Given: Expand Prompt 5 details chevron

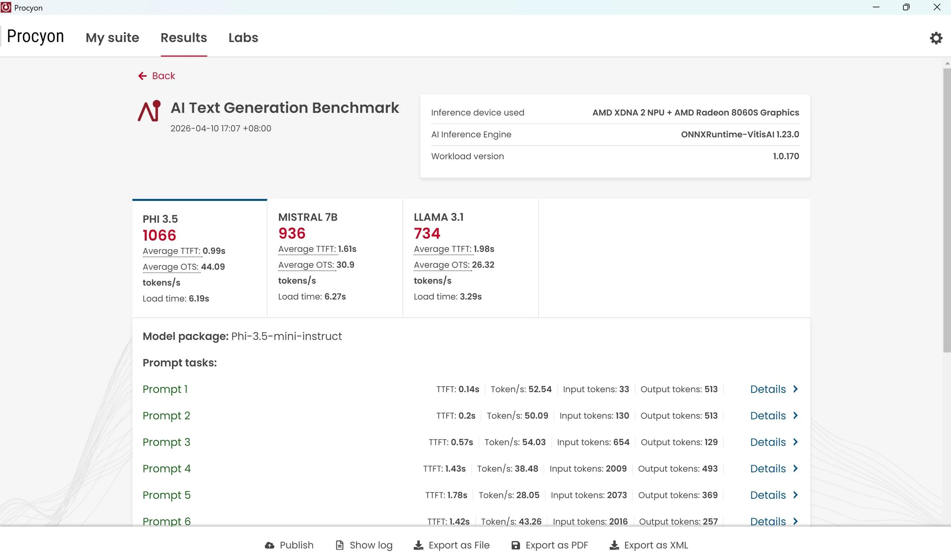Looking at the screenshot, I should pyautogui.click(x=795, y=494).
